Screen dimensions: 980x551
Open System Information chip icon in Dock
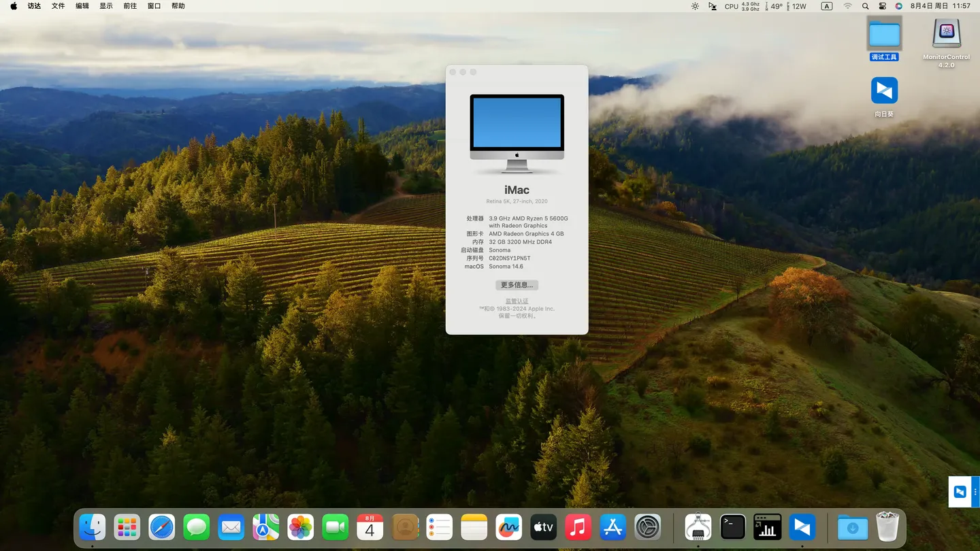point(698,527)
